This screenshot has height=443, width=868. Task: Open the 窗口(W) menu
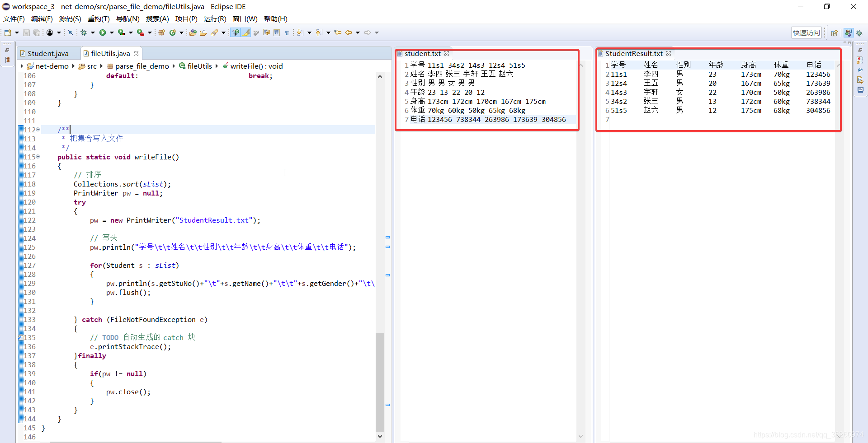click(245, 19)
